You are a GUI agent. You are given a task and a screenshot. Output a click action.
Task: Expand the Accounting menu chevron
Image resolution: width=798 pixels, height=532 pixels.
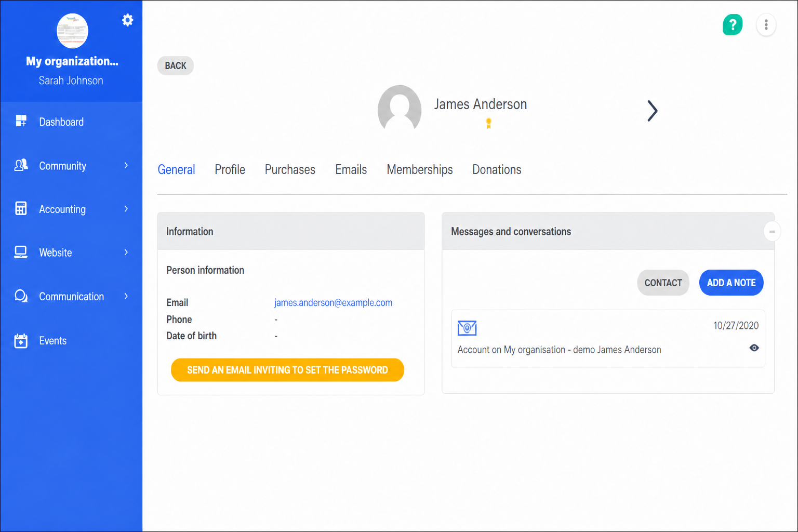pos(126,209)
